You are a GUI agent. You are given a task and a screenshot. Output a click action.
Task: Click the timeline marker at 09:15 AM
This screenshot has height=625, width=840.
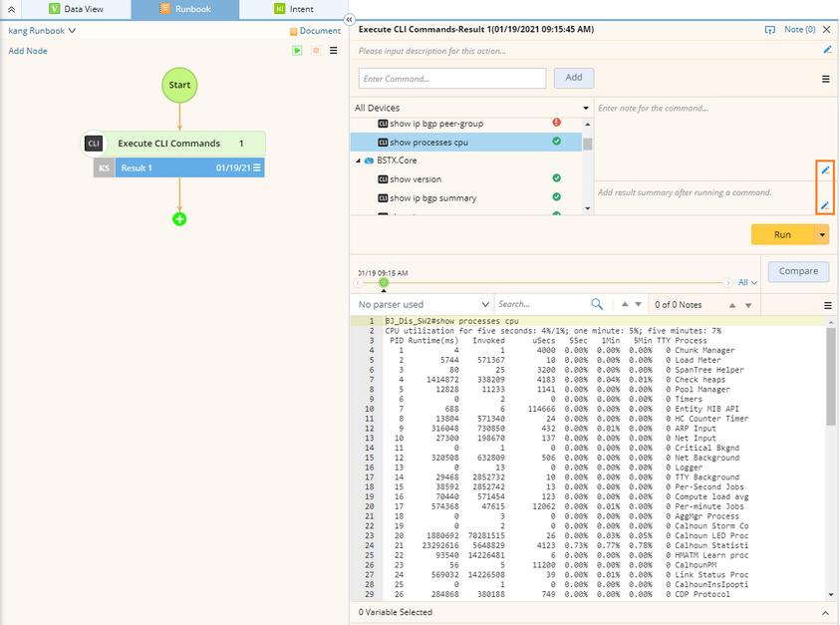384,282
